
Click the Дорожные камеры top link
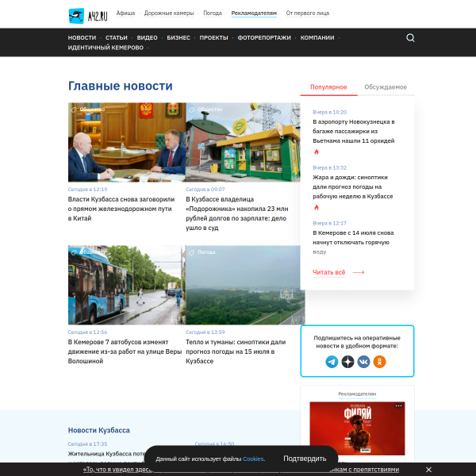pos(169,13)
